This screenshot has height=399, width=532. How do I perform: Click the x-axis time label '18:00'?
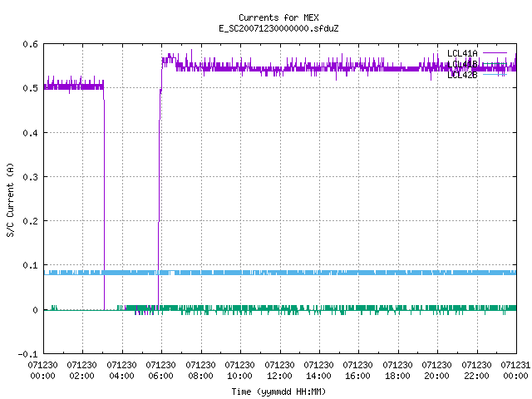[397, 376]
